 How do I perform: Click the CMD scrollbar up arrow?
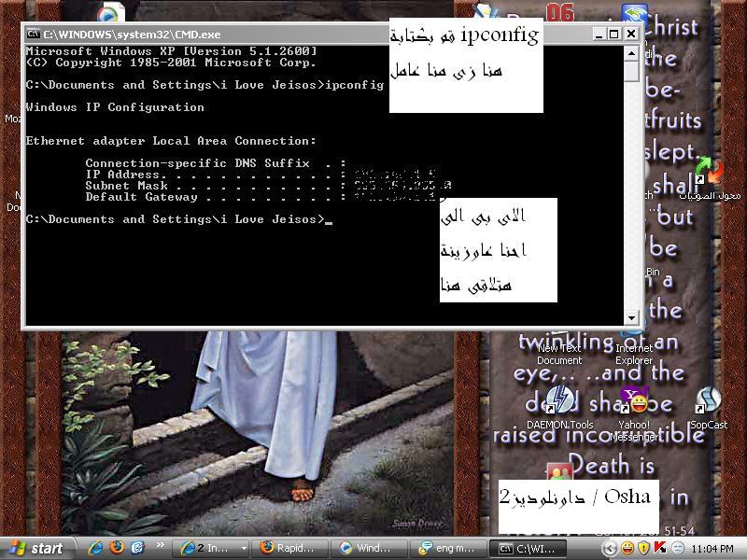[x=631, y=53]
